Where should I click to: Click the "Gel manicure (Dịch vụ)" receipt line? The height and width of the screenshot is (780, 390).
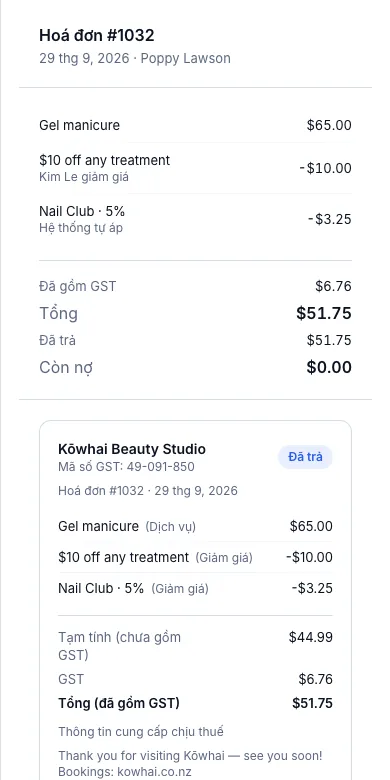tap(195, 526)
